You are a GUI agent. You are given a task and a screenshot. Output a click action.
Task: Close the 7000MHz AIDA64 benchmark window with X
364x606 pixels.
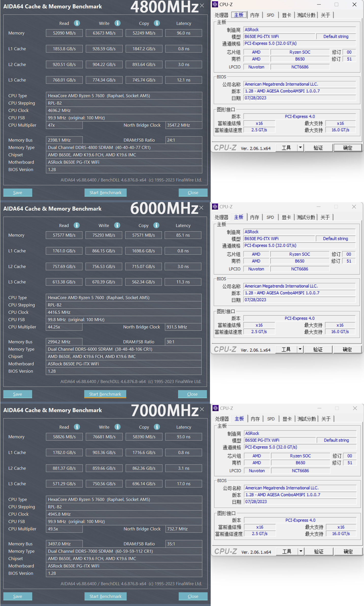[x=202, y=409]
